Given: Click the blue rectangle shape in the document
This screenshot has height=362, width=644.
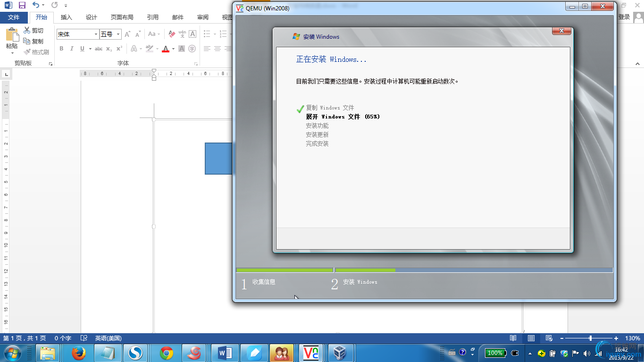Looking at the screenshot, I should coord(219,158).
